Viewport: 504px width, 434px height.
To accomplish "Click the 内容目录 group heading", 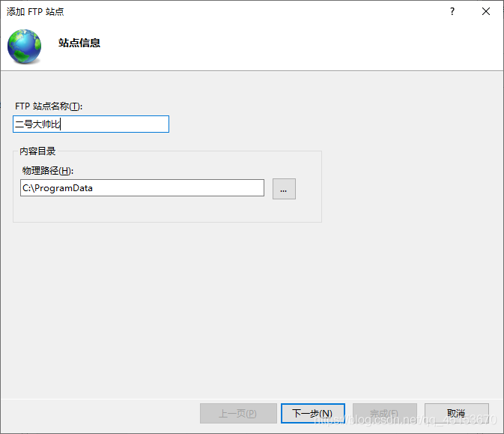I will (x=37, y=151).
